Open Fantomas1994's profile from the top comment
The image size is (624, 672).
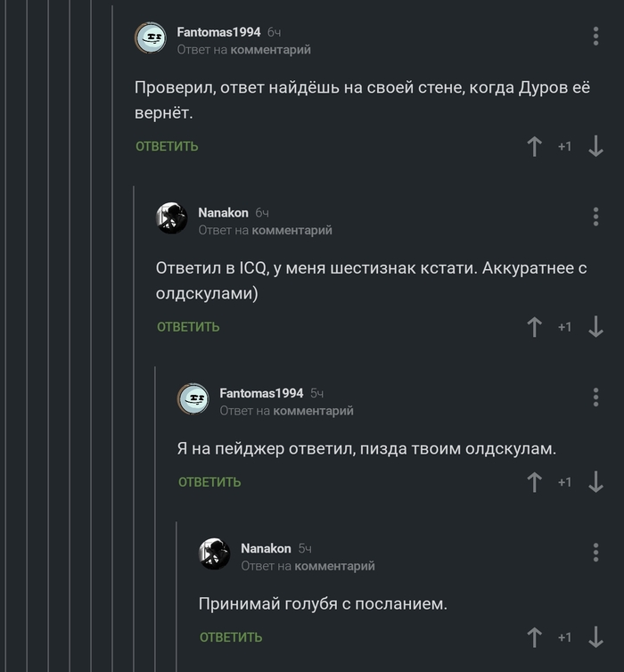coord(218,32)
